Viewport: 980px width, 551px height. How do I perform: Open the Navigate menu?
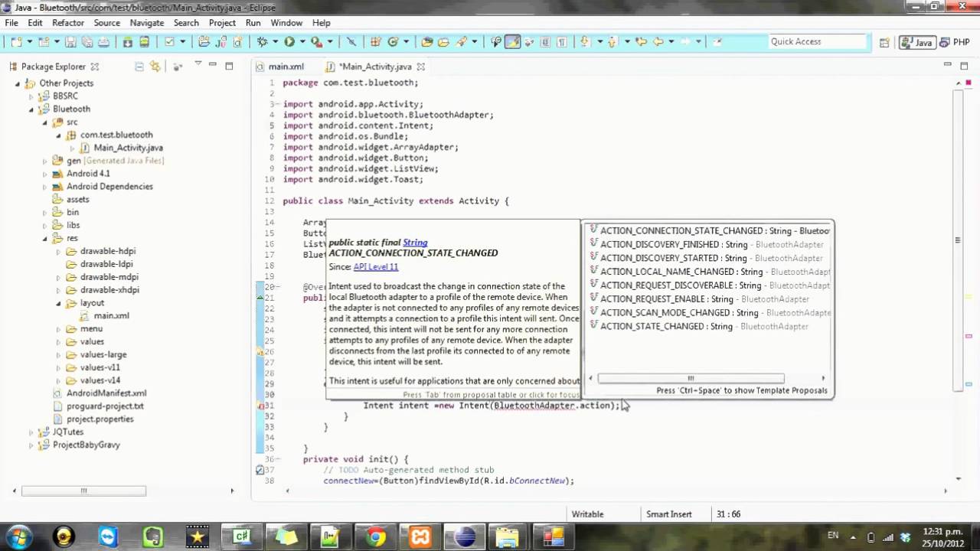click(x=147, y=23)
